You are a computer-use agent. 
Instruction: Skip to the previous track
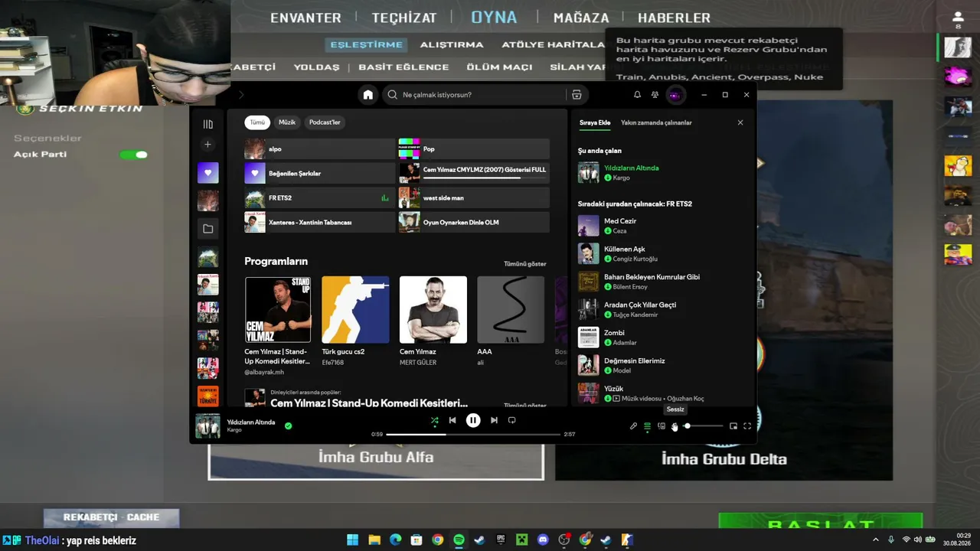[x=452, y=420]
